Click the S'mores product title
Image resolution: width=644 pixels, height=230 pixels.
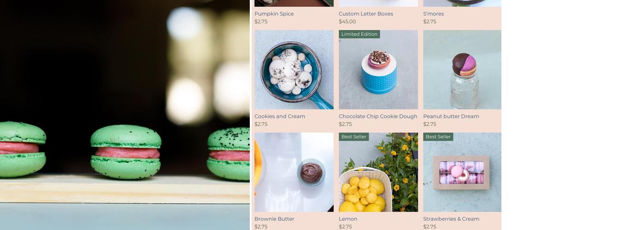[433, 14]
